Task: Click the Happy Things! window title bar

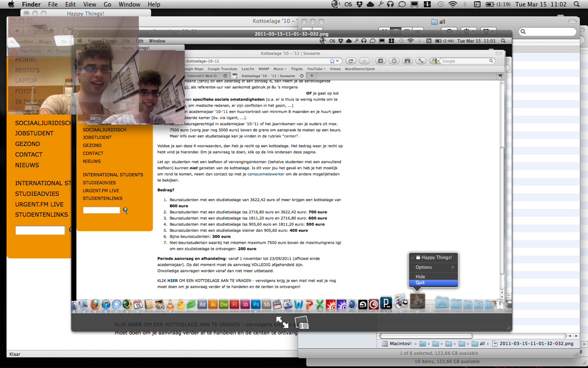Action: 85,13
